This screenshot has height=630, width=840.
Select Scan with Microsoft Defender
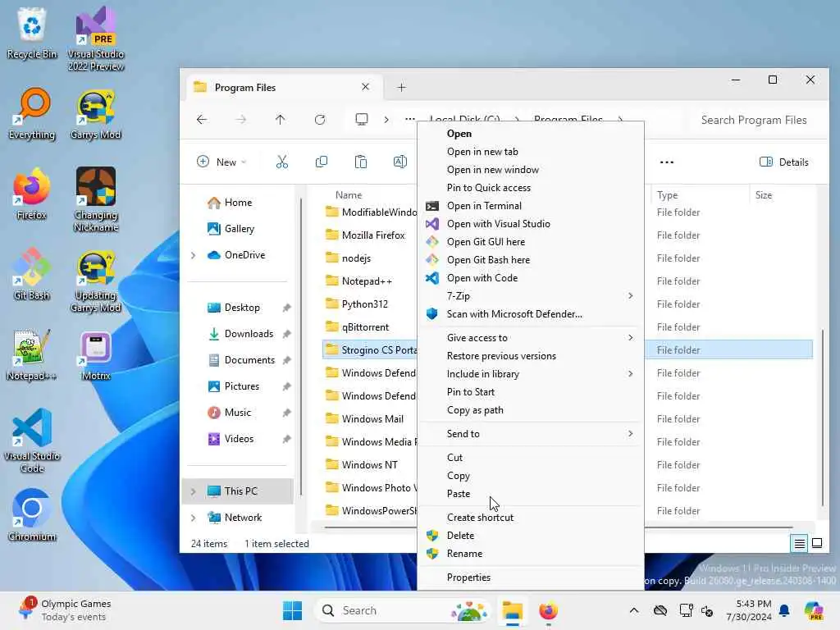(531, 314)
